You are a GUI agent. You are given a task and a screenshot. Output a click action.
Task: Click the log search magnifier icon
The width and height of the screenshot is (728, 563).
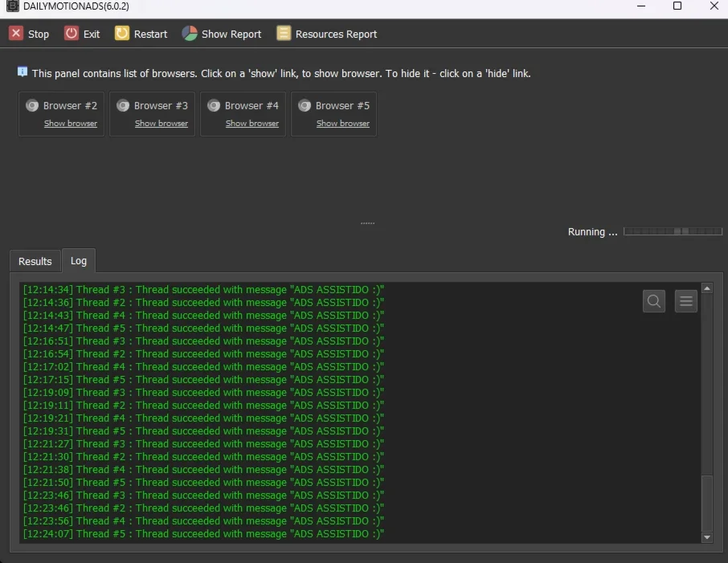click(654, 301)
